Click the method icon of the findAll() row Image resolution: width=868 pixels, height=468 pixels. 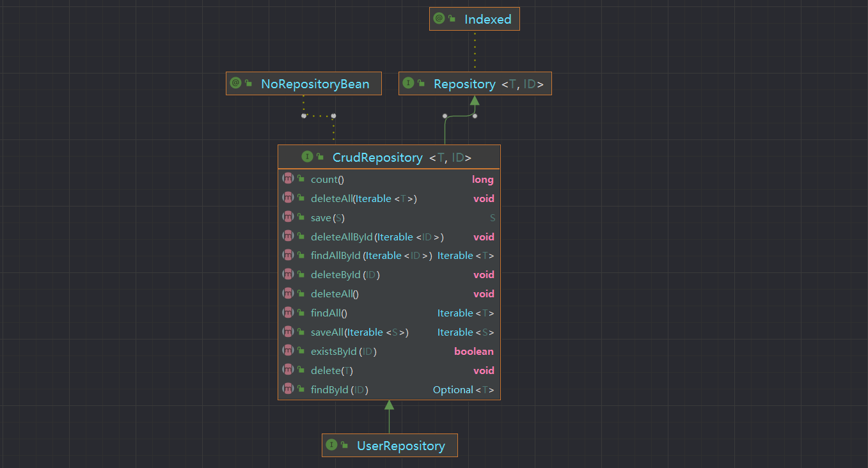[288, 313]
